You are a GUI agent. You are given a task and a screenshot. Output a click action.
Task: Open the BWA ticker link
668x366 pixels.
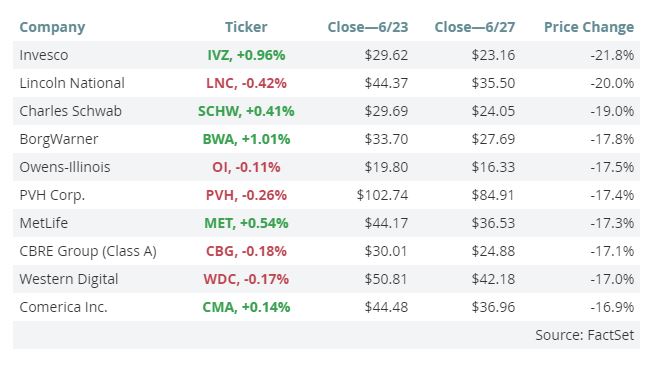[x=246, y=139]
